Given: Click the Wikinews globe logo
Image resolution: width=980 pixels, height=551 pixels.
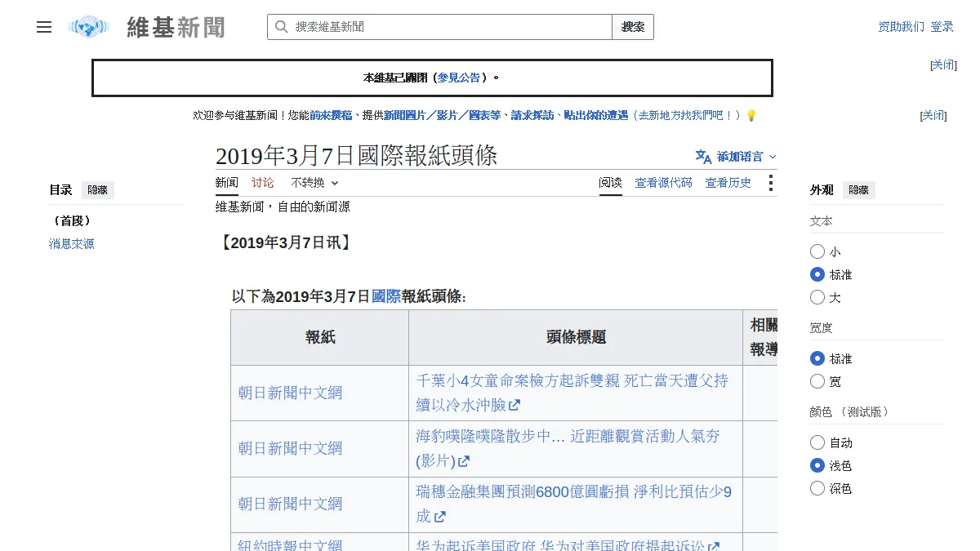Looking at the screenshot, I should [x=89, y=27].
